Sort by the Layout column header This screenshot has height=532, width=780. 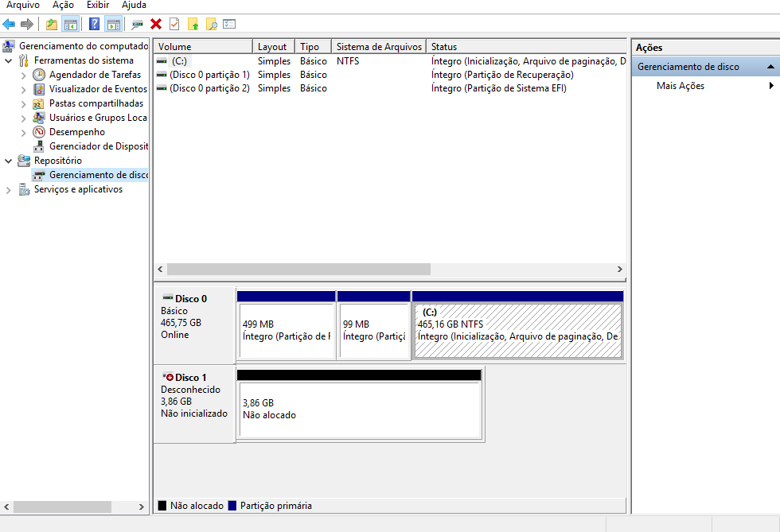point(274,46)
